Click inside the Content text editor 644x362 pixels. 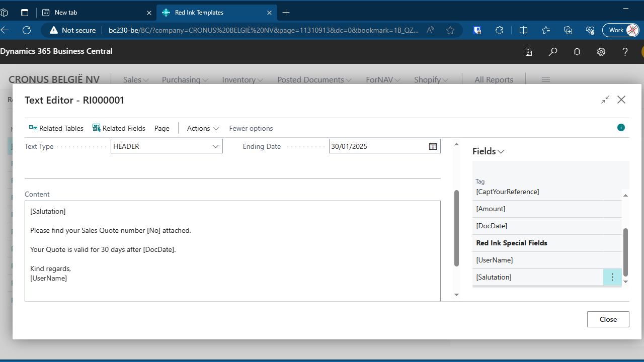(x=232, y=251)
